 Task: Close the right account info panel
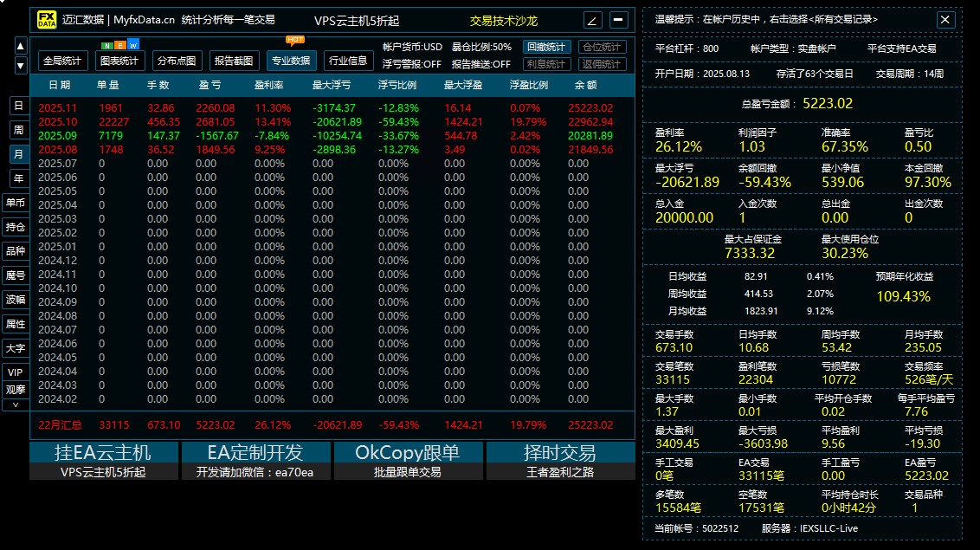pos(945,20)
